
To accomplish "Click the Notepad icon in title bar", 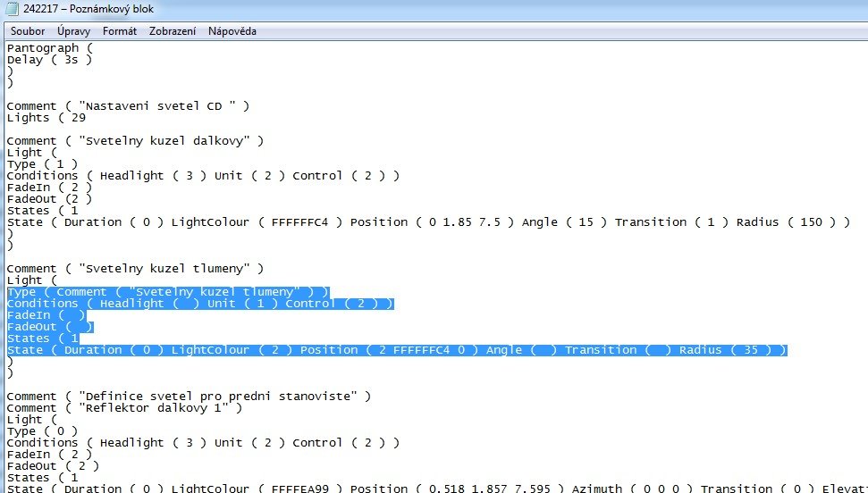I will (x=13, y=10).
